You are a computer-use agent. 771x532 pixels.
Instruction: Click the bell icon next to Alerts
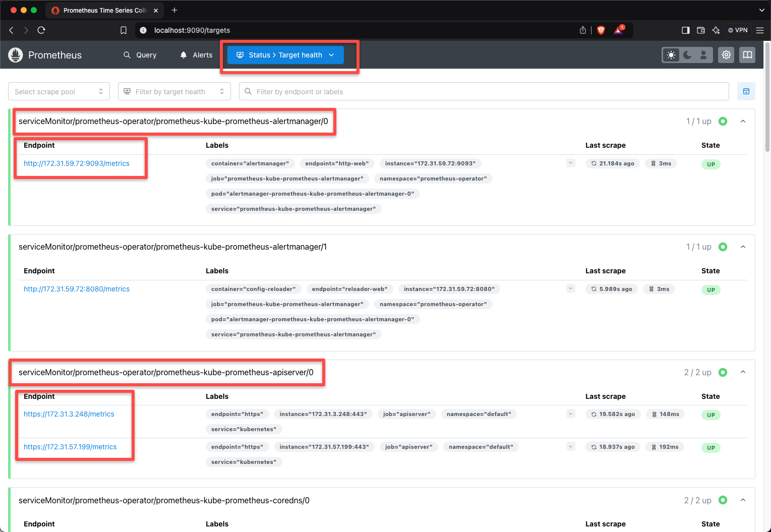tap(183, 55)
